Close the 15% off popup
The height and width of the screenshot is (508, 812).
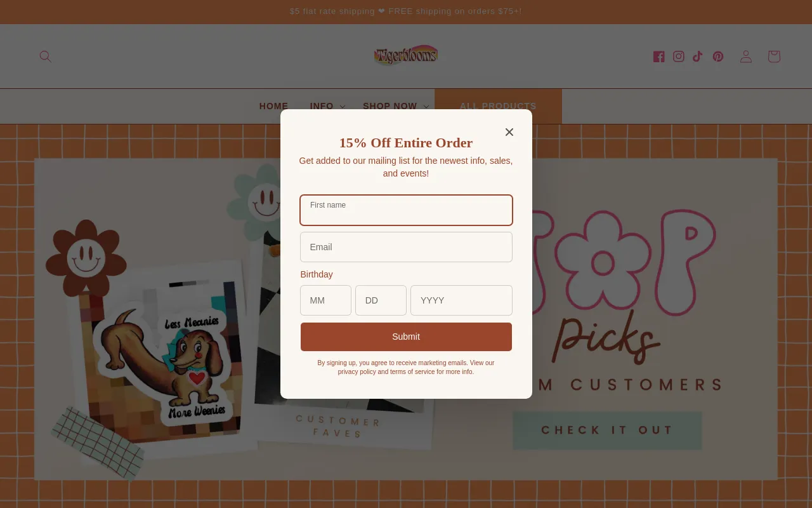[x=509, y=132]
